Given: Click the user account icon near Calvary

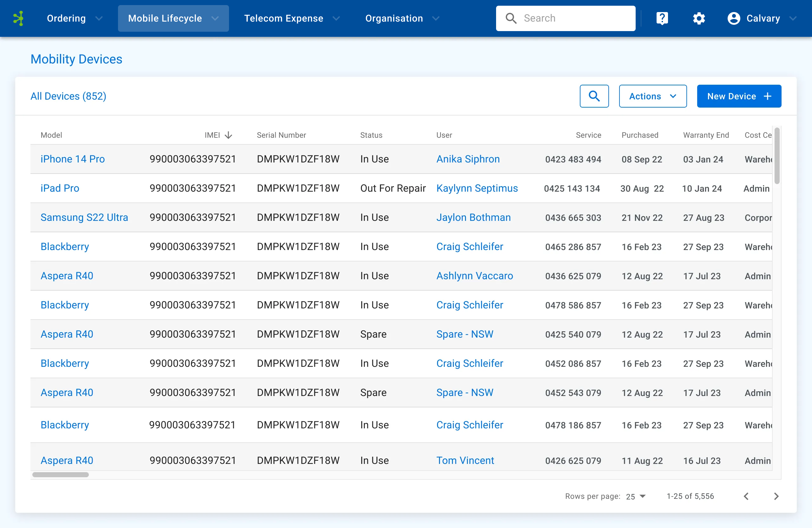Looking at the screenshot, I should tap(734, 18).
